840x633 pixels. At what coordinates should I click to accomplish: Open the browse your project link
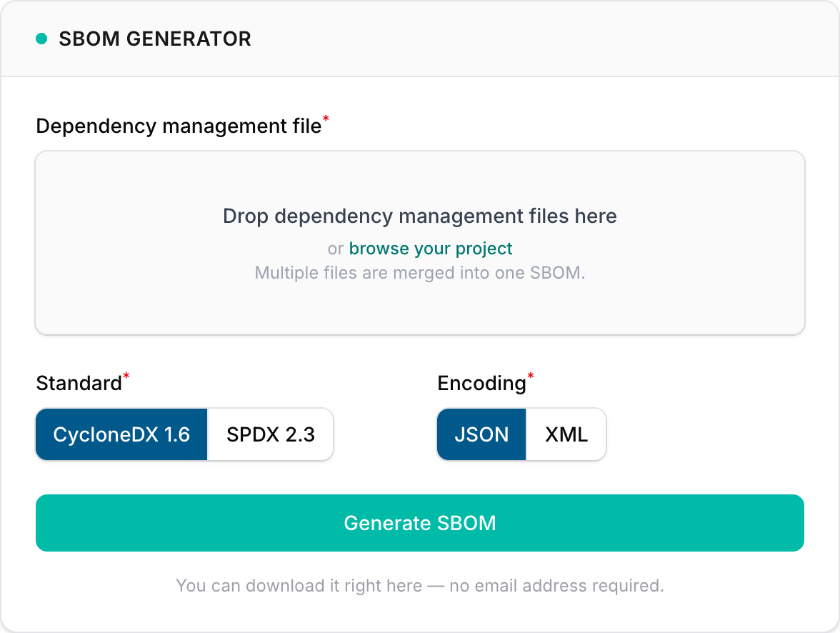point(431,249)
